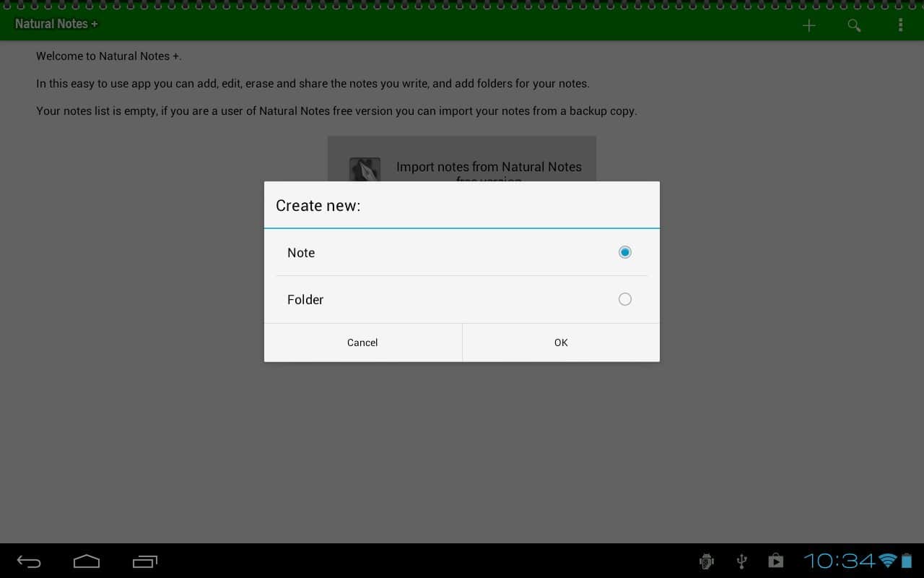Confirm the dialog with OK
The image size is (924, 578).
click(x=561, y=342)
